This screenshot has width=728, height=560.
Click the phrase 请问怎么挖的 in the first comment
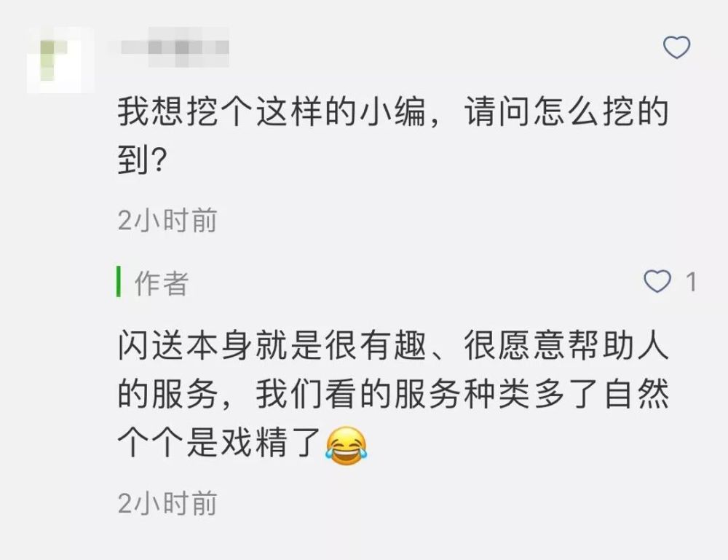click(x=566, y=111)
